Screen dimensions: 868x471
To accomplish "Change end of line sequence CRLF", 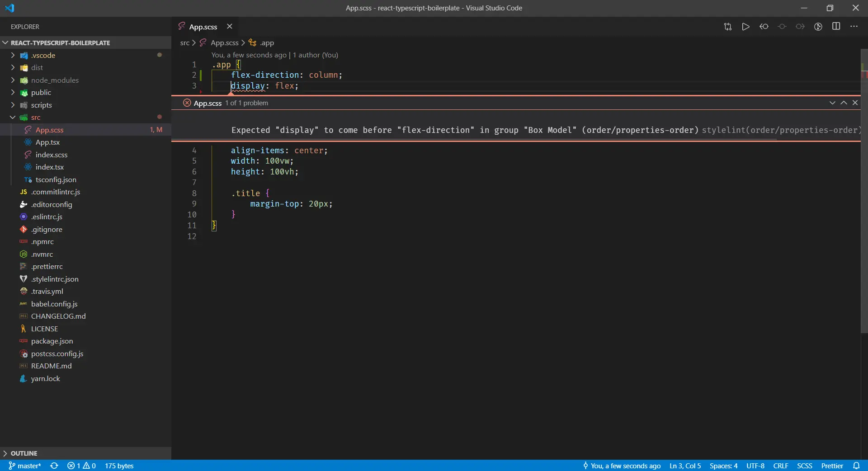I will (781, 466).
